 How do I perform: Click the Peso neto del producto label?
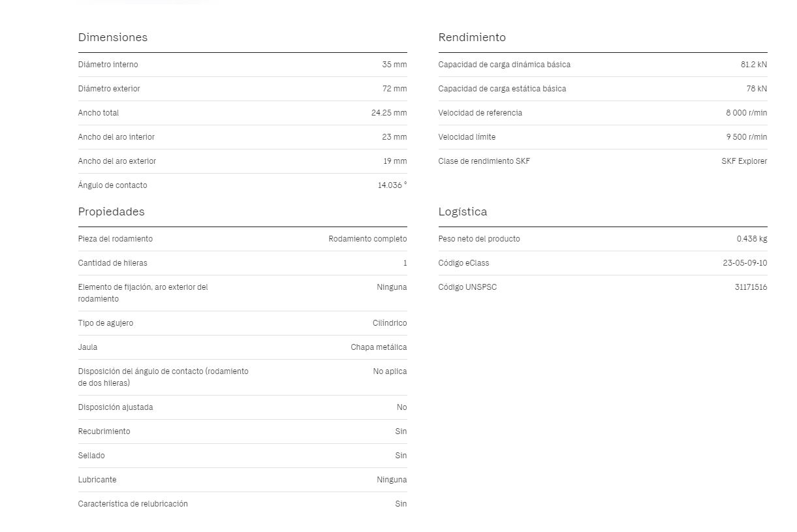(479, 239)
